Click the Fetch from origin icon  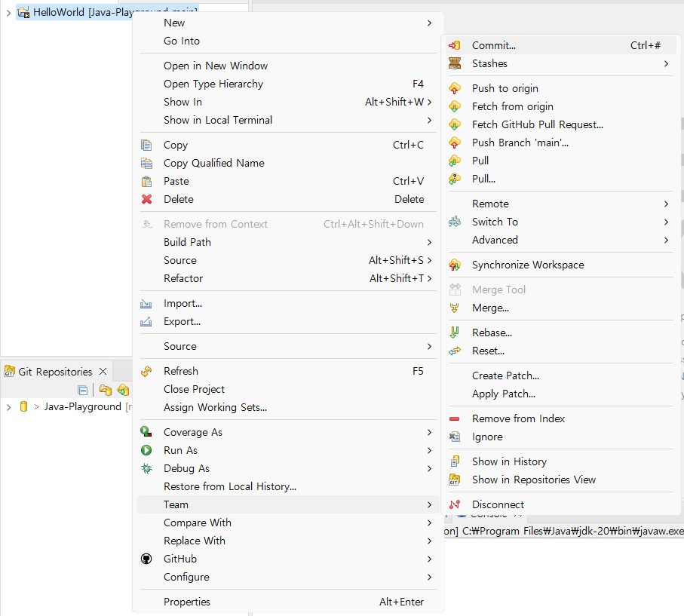pyautogui.click(x=455, y=106)
